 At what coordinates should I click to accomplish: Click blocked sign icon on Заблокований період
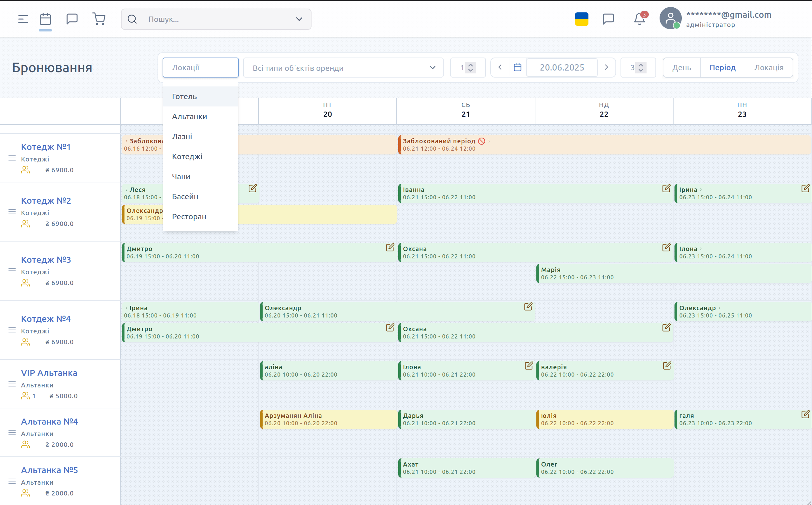pyautogui.click(x=481, y=141)
